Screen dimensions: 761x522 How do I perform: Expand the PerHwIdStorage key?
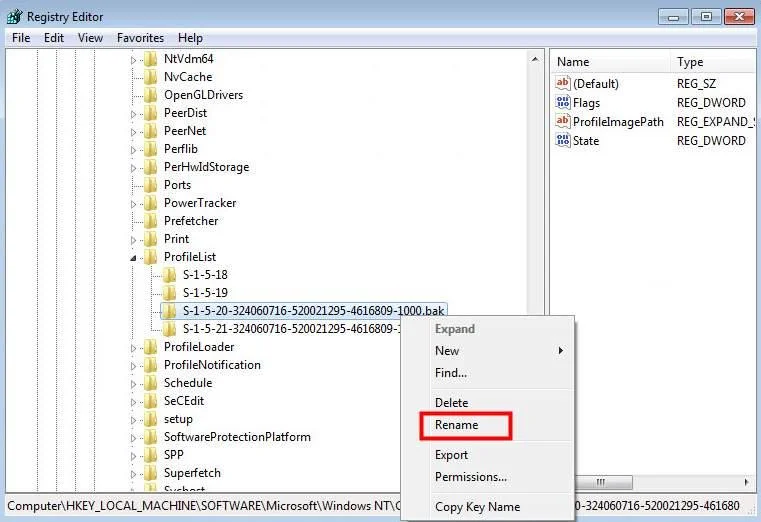point(133,168)
